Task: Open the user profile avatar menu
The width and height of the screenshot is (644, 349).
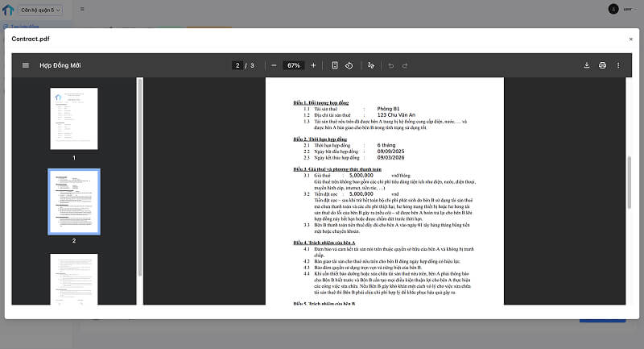Action: (x=614, y=9)
